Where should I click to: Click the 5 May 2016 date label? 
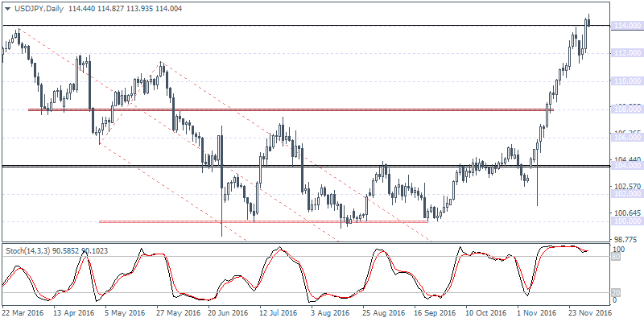(123, 313)
